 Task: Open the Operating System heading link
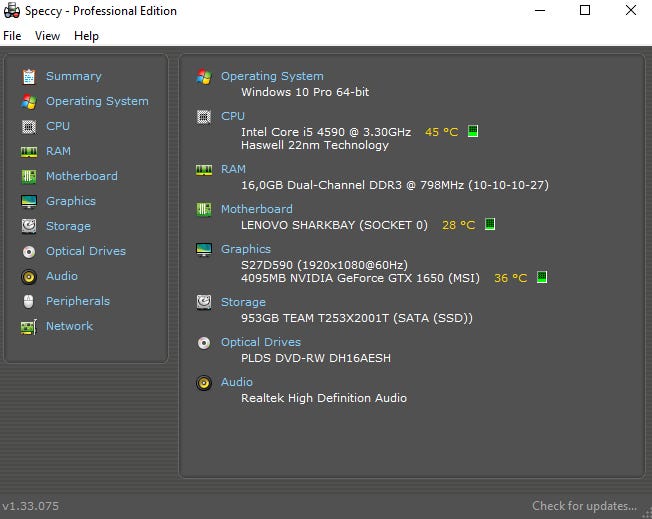pyautogui.click(x=272, y=76)
